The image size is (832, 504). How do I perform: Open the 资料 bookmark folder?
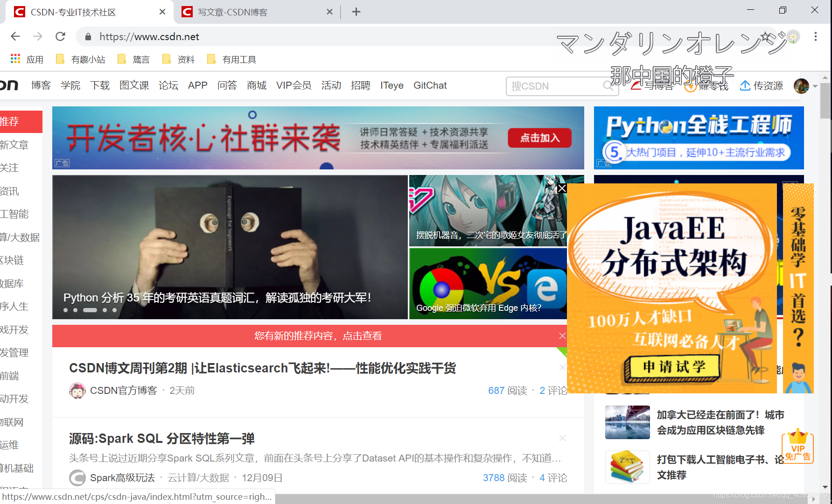[x=178, y=59]
